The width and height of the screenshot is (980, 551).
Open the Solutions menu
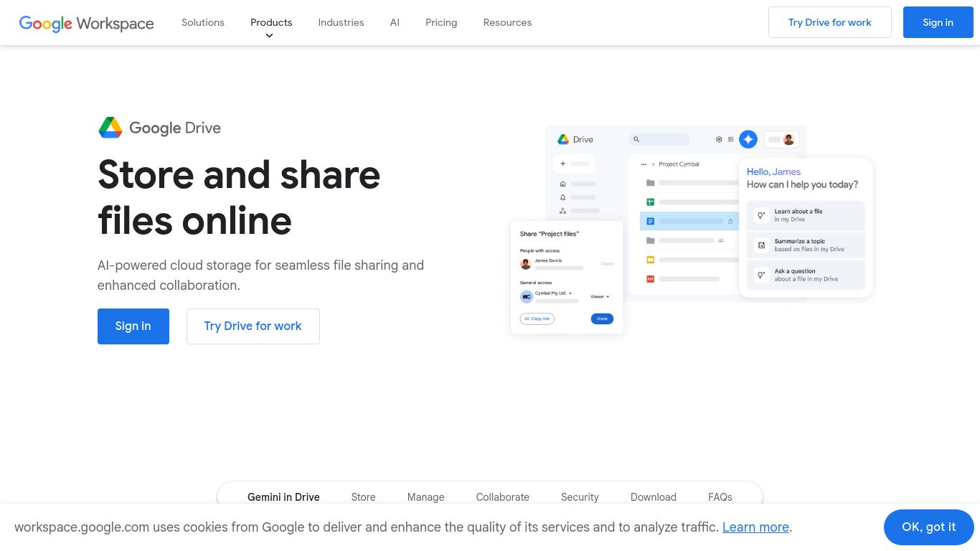click(203, 22)
